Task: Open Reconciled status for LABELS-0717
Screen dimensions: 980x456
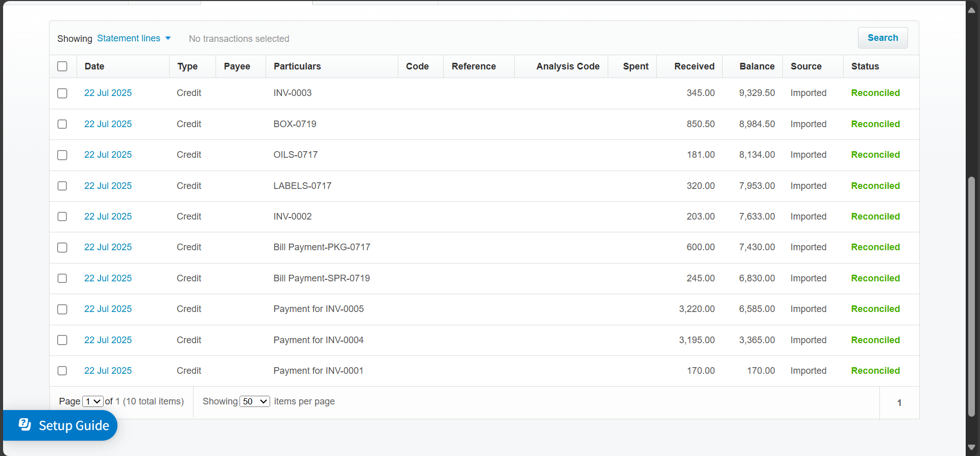Action: [x=875, y=186]
